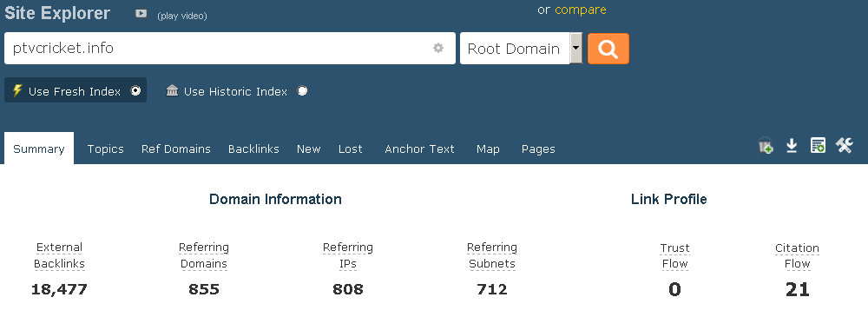Click the create report icon
Image resolution: width=868 pixels, height=317 pixels.
pos(819,146)
